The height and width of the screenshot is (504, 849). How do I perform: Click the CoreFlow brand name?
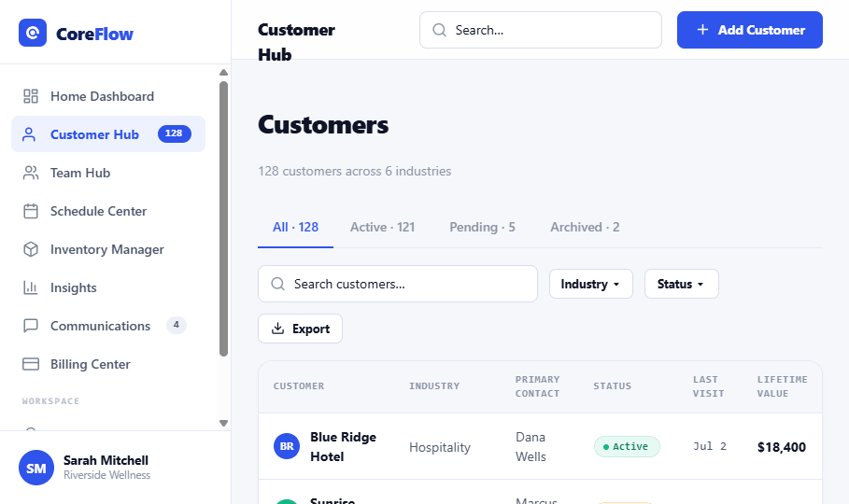pyautogui.click(x=94, y=35)
